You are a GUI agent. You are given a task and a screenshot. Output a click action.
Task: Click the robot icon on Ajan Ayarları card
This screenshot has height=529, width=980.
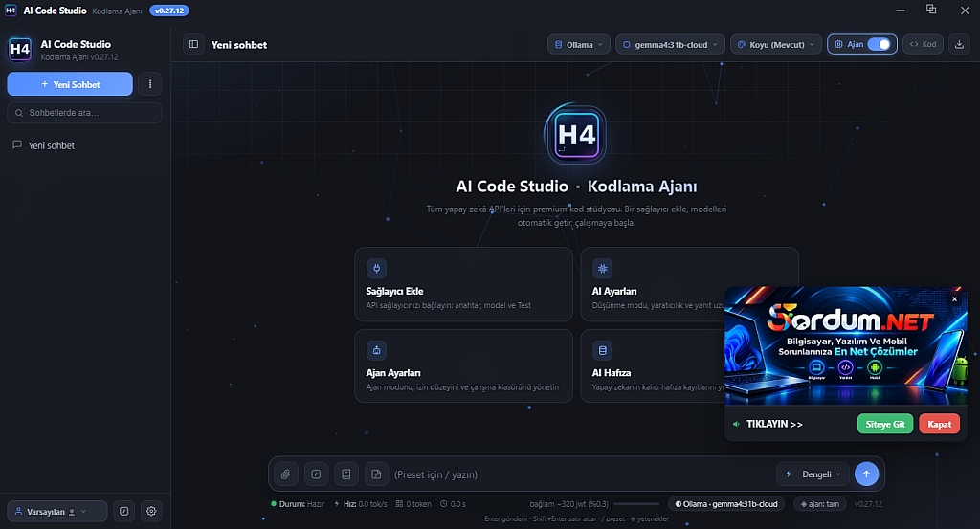[x=376, y=350]
